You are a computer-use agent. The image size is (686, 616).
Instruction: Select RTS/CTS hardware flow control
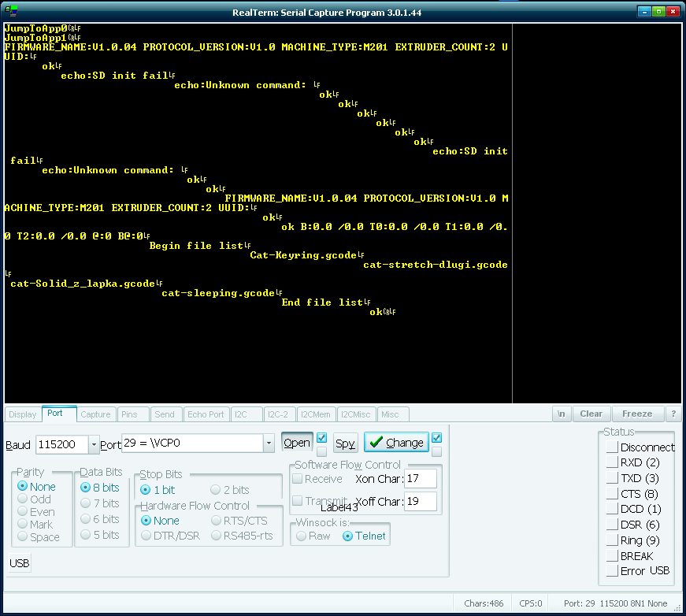tap(239, 521)
